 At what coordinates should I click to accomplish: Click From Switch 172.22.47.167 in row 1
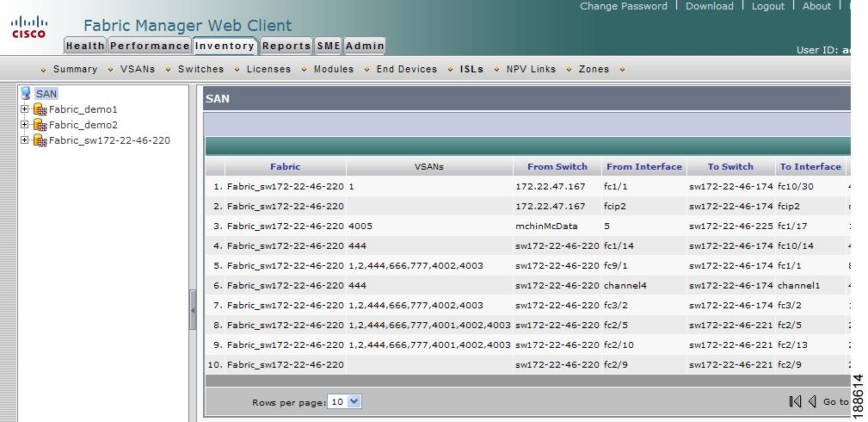(x=551, y=186)
